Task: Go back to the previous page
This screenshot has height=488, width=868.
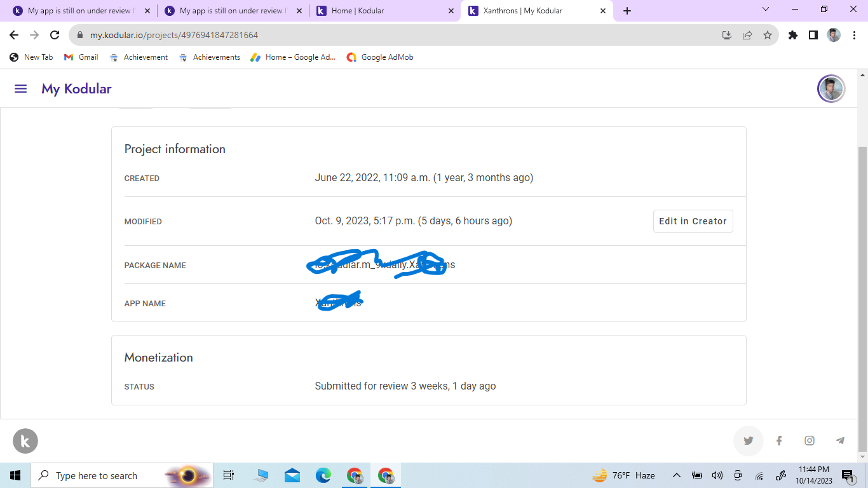Action: click(x=14, y=35)
